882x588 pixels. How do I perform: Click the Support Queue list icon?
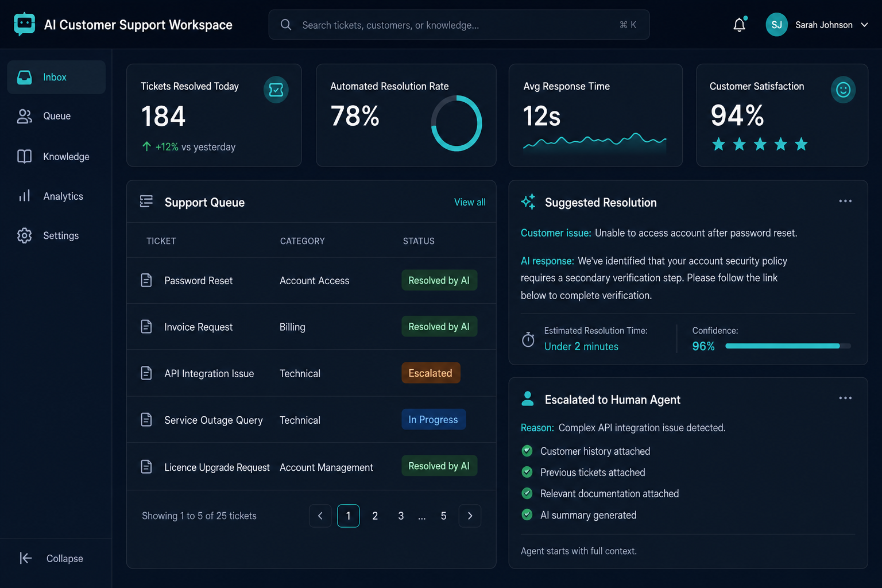click(146, 202)
